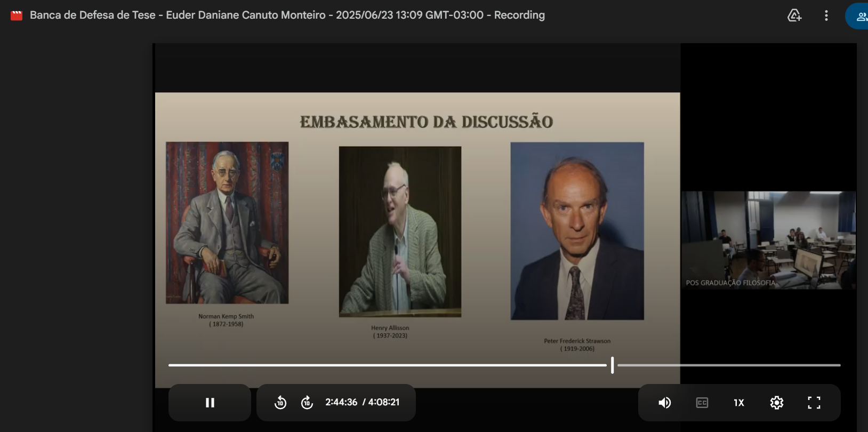Click the red video file icon
868x432 pixels.
[x=17, y=15]
